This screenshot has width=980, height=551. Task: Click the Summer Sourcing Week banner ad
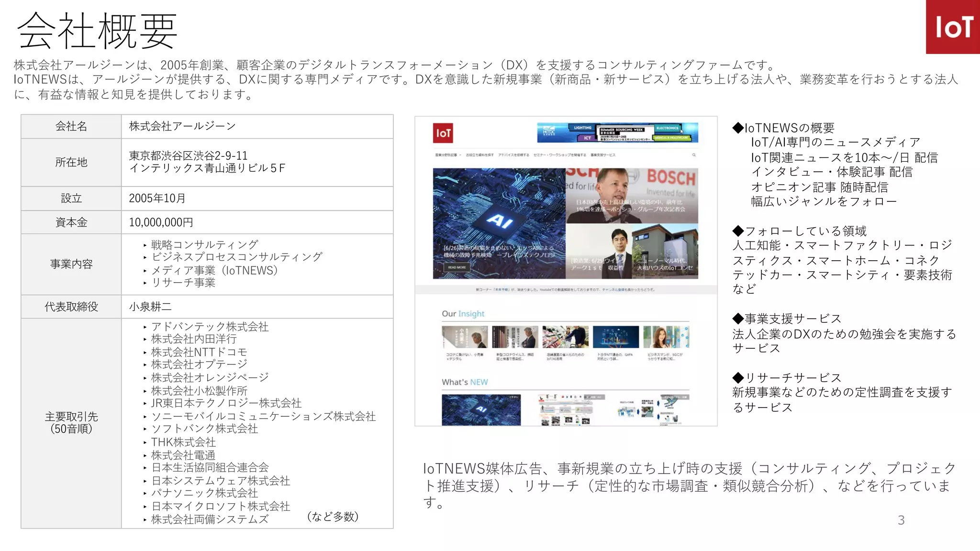[x=617, y=132]
